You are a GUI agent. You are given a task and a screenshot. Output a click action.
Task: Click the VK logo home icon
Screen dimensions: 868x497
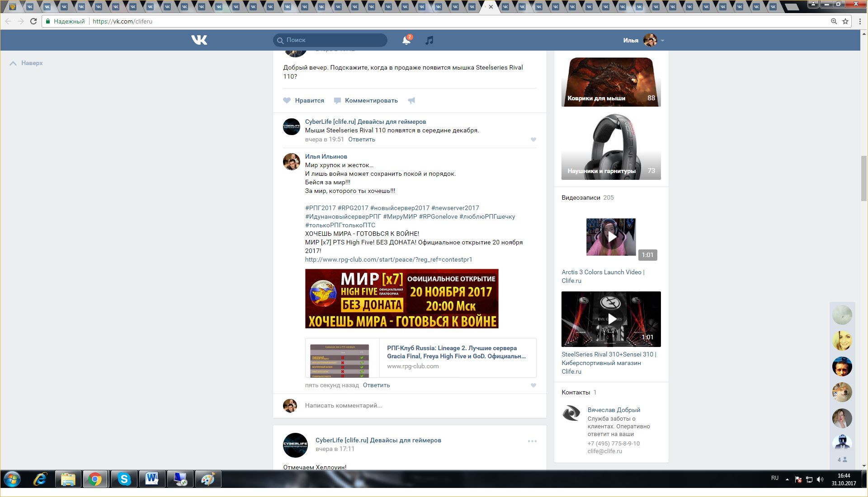(x=199, y=40)
